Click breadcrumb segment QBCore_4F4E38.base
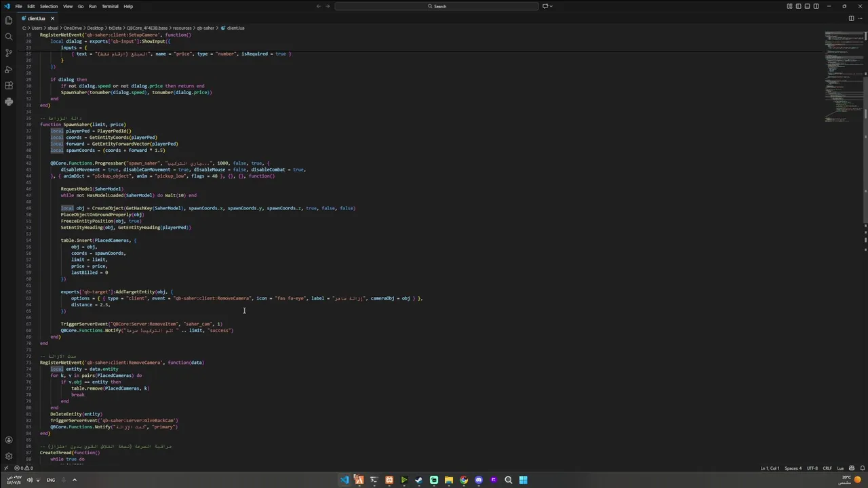The height and width of the screenshot is (488, 868). pyautogui.click(x=147, y=28)
